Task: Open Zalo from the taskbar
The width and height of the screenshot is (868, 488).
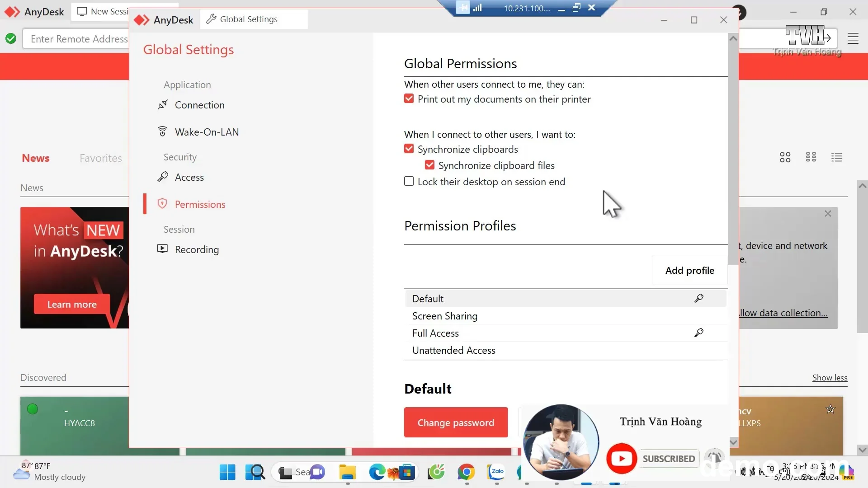Action: [x=497, y=472]
